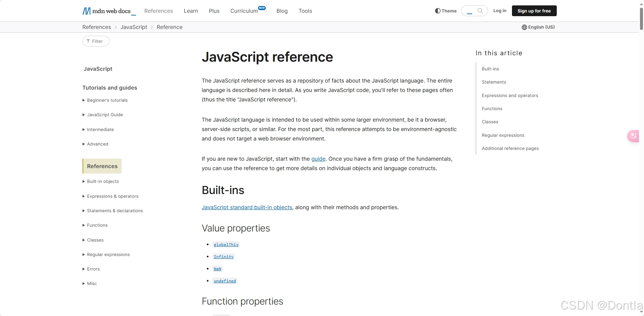The image size is (644, 316).
Task: Open globalThis property link
Action: click(226, 245)
